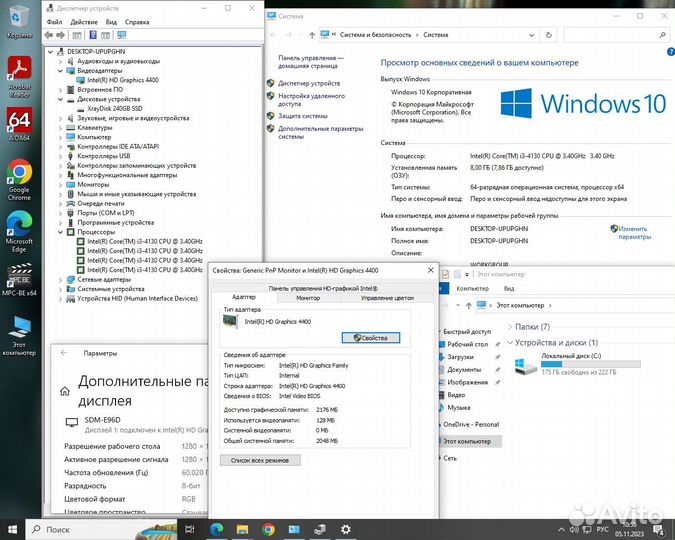
Task: Open address bar history dropdown in System window
Action: tap(532, 35)
